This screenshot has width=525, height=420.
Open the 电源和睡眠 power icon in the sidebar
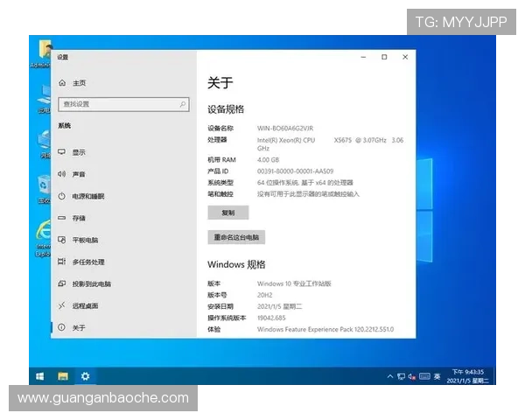point(61,196)
